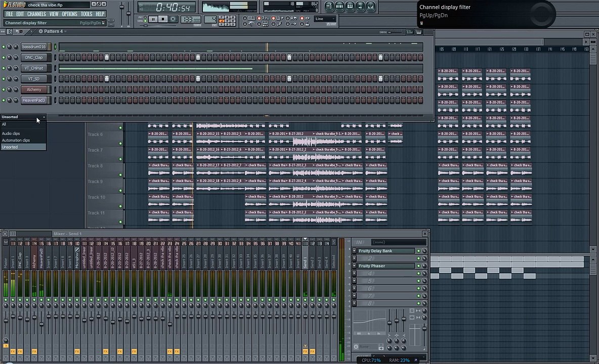The image size is (599, 364).
Task: Open the Unsorted channel filter dropdown
Action: [23, 117]
